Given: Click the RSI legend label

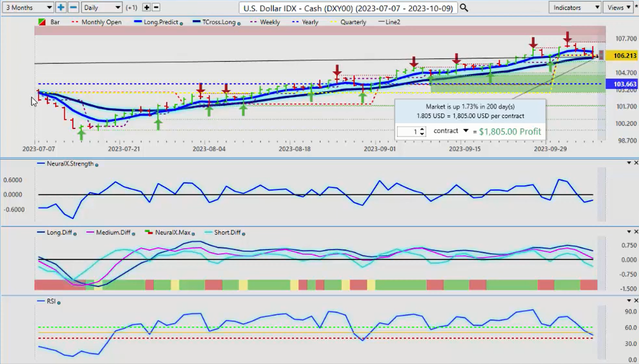Looking at the screenshot, I should (x=51, y=301).
